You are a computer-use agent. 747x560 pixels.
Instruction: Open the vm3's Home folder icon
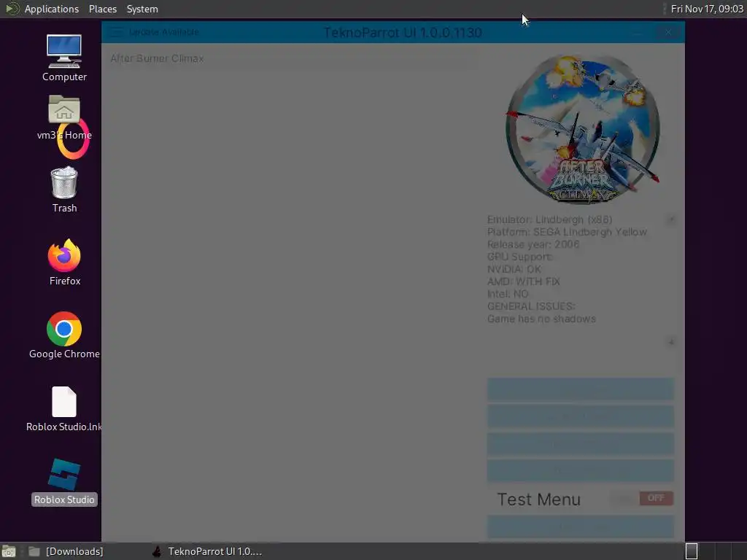pos(64,117)
